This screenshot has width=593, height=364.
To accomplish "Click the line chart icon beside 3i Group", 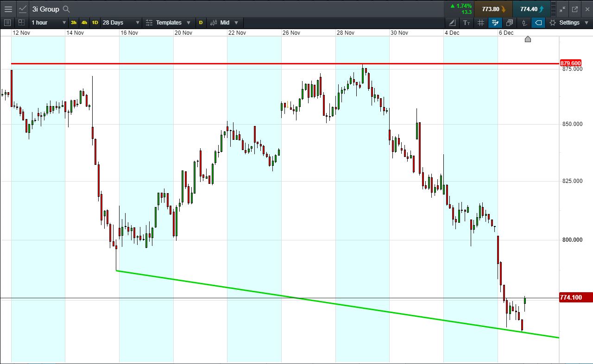I will coord(22,9).
